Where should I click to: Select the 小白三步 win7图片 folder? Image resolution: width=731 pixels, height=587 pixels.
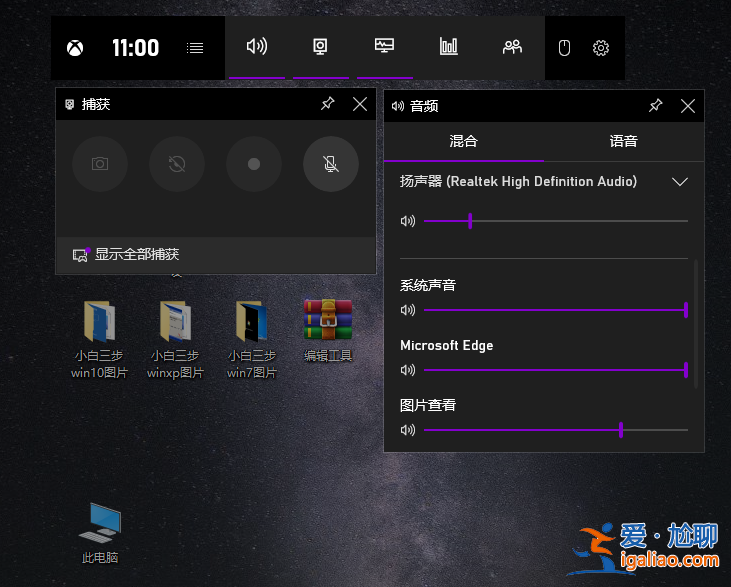(x=252, y=339)
